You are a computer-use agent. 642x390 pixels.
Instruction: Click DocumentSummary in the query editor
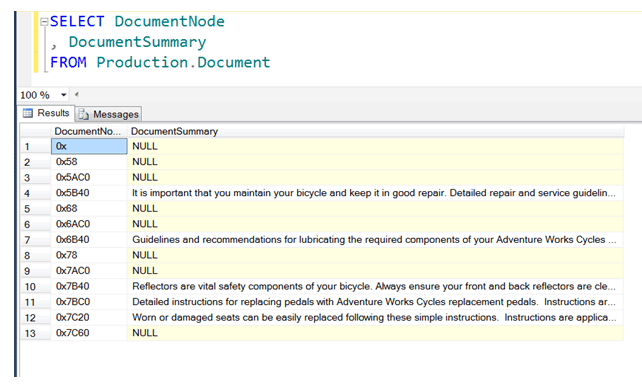click(137, 42)
